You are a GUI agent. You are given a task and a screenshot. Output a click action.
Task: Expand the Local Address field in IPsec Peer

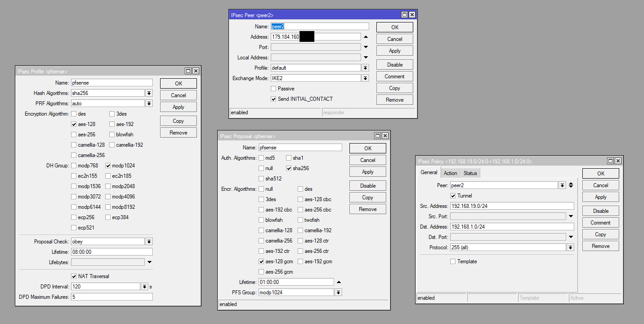pyautogui.click(x=366, y=58)
